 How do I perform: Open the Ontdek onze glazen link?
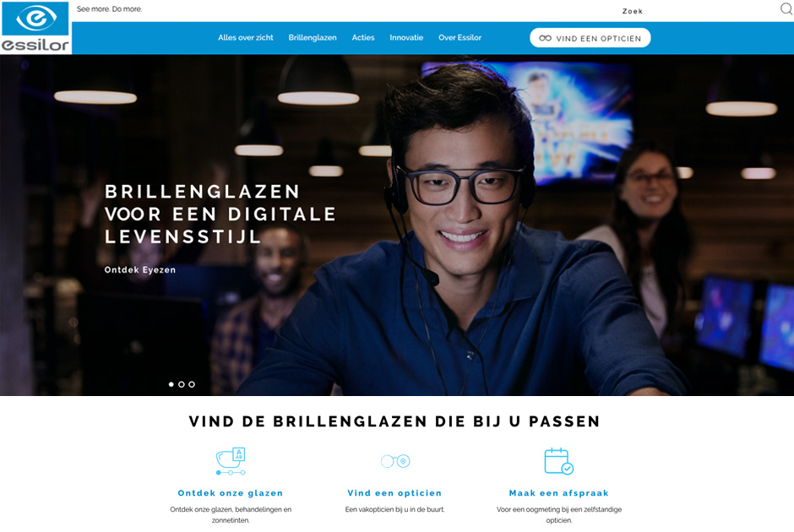[x=231, y=493]
